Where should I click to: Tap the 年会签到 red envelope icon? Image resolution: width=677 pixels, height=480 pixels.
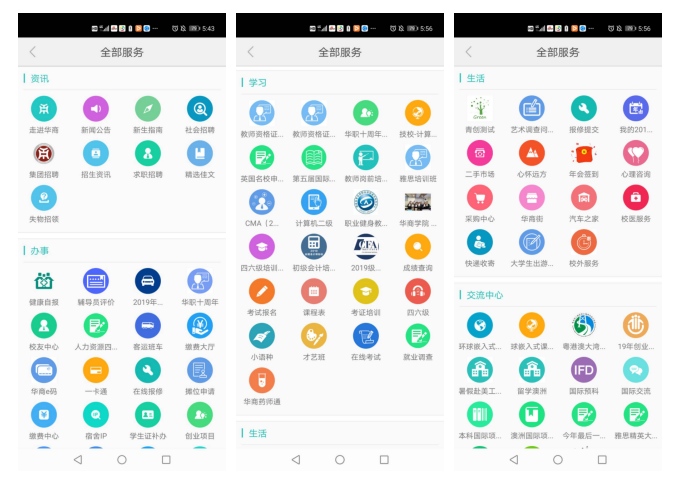[584, 153]
